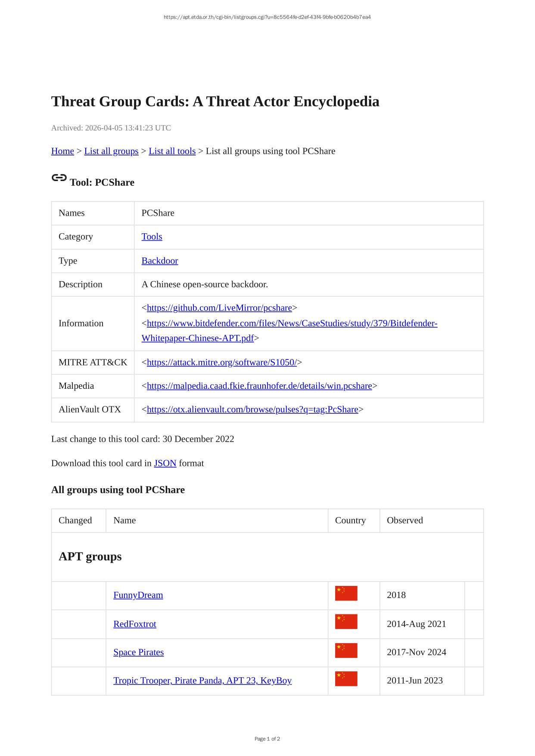
Task: Go to the Home breadcrumb link
Action: 62,151
